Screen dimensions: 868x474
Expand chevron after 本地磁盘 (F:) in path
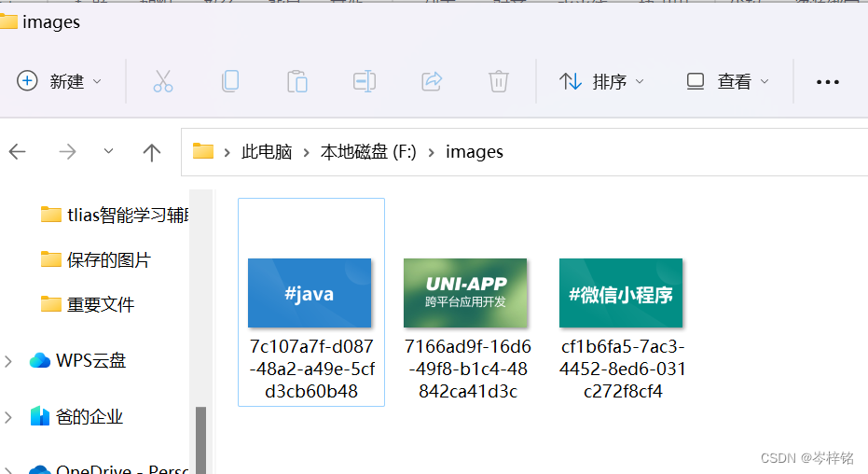tap(432, 152)
